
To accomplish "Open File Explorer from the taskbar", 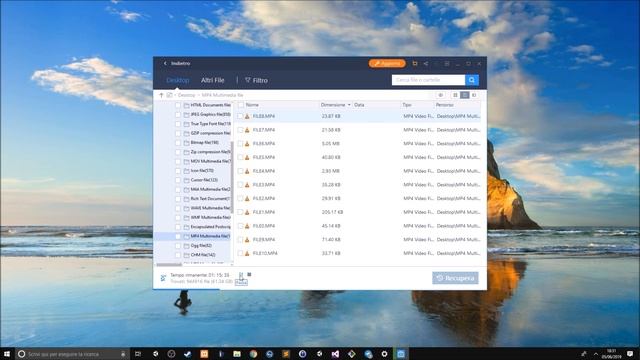I will (x=237, y=354).
